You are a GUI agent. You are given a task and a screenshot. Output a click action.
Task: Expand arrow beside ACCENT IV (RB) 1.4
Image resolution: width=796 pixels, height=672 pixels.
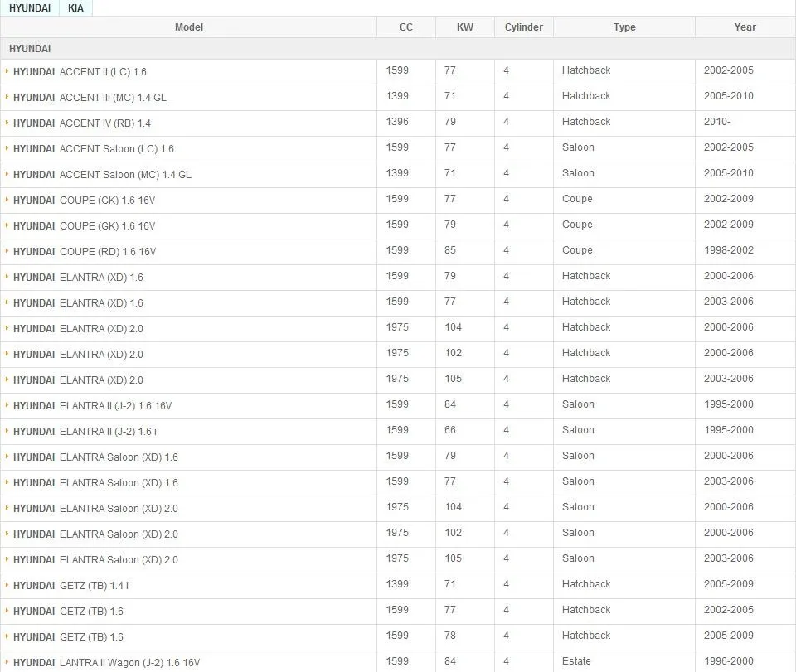coord(7,123)
